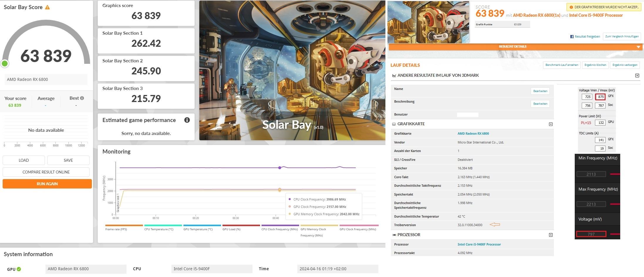Open AMD Radeon RX 6800(1x) link in score header
Image resolution: width=644 pixels, height=277 pixels.
point(537,15)
